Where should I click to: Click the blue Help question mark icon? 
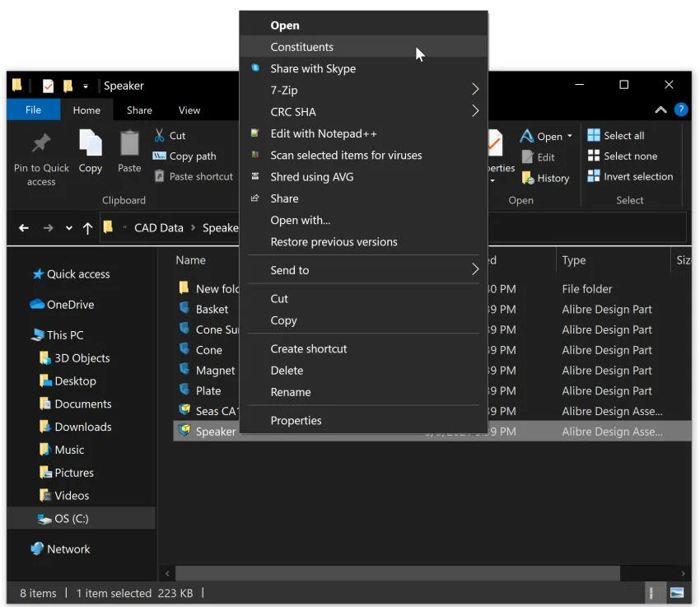pos(681,110)
